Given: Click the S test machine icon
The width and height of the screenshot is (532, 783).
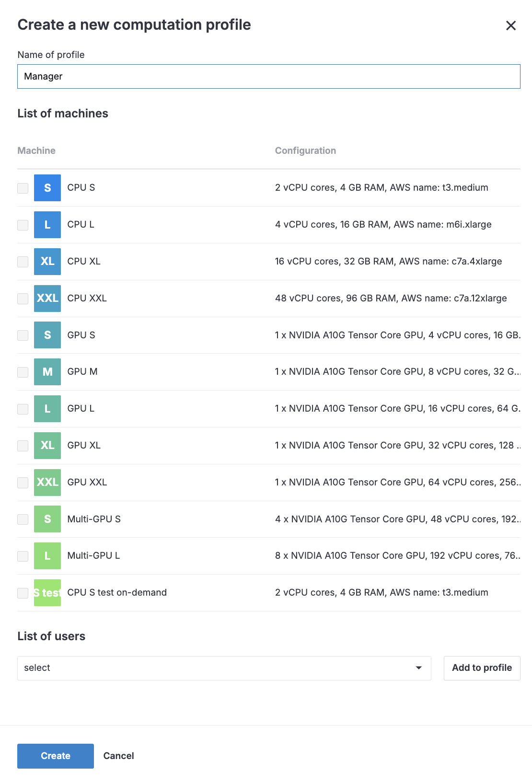Looking at the screenshot, I should point(47,593).
